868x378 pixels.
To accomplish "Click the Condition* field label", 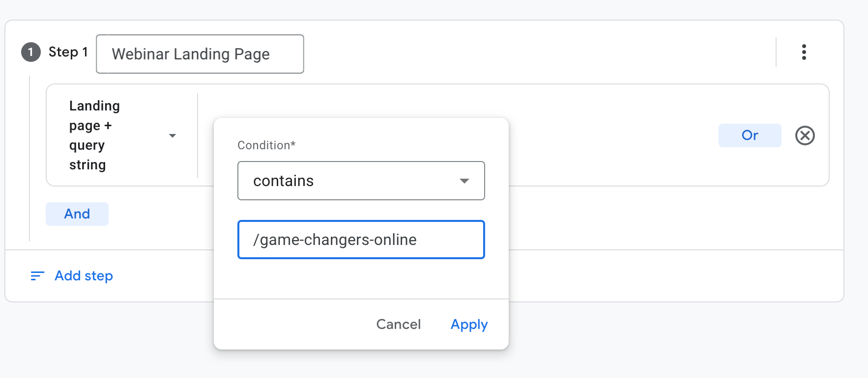I will pyautogui.click(x=266, y=145).
